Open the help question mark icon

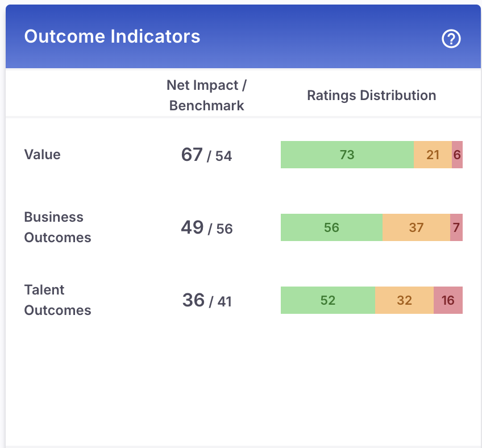[451, 39]
